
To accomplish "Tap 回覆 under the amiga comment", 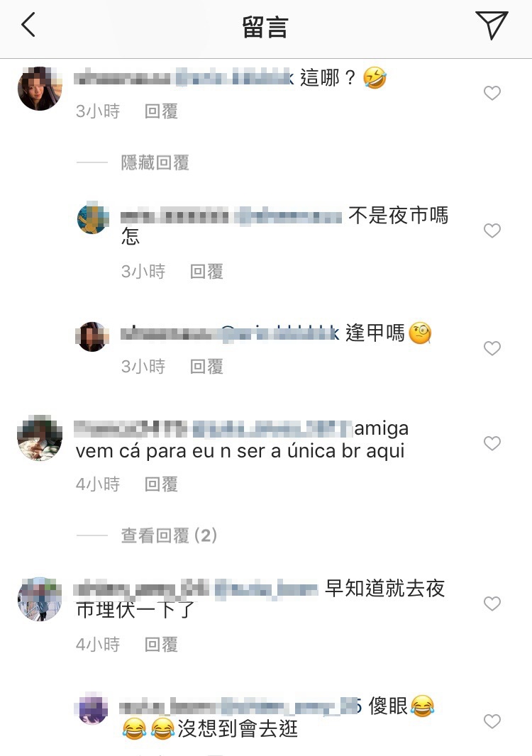I will coord(161,484).
